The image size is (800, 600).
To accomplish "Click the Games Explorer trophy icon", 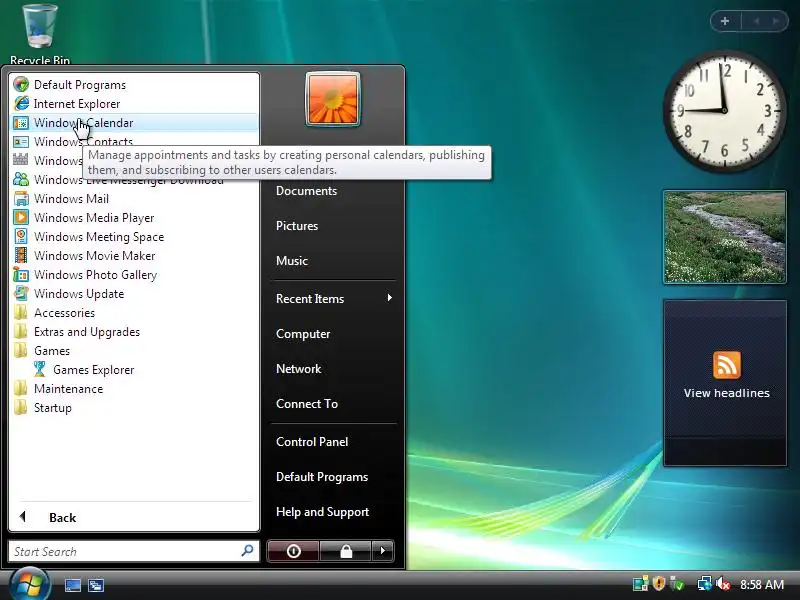I will 40,369.
